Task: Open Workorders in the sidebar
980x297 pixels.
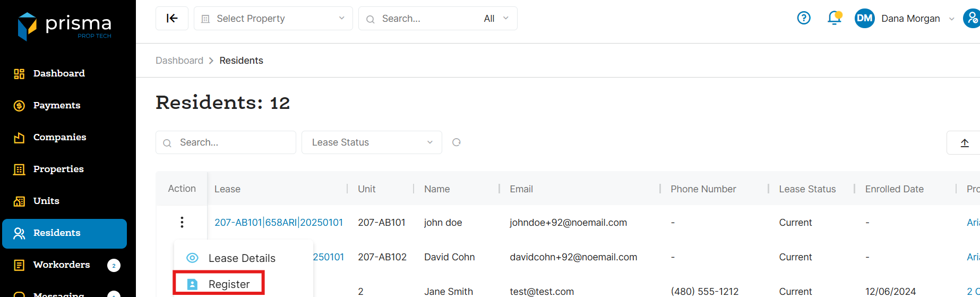Action: [62, 265]
